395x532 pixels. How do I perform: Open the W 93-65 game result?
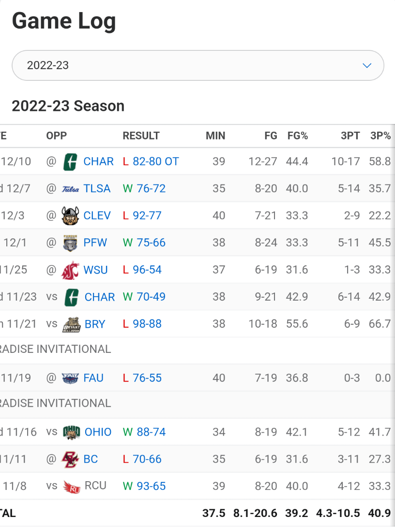[144, 486]
